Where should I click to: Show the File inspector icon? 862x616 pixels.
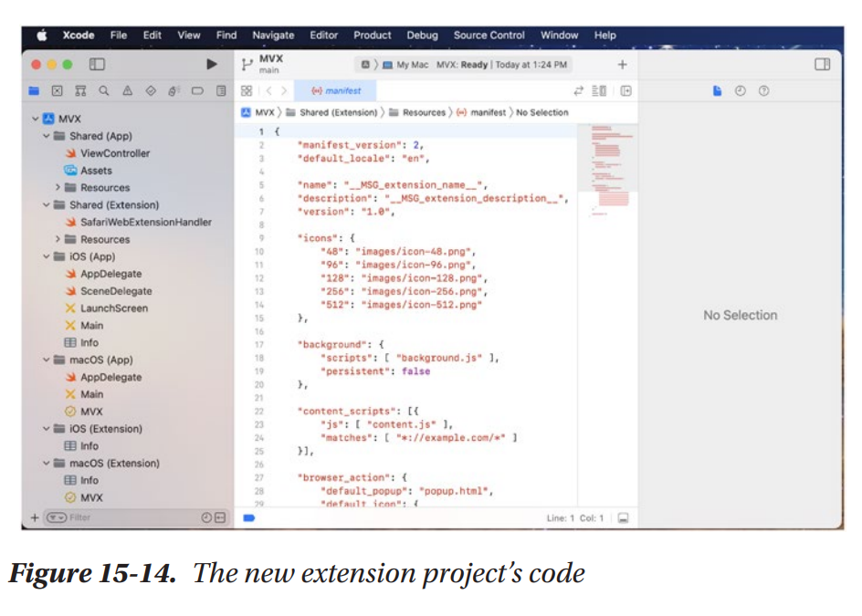click(718, 91)
